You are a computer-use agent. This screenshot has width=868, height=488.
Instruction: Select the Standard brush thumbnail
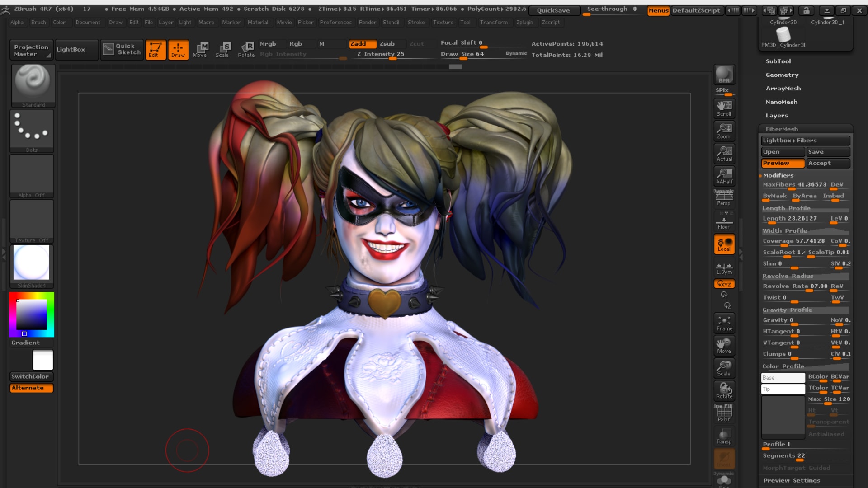click(x=33, y=85)
